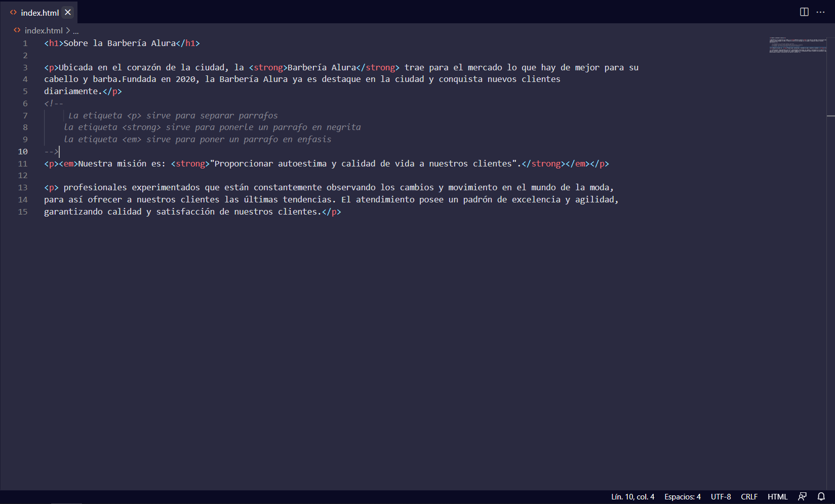Click comment 'sirve para separar parrafos'

[x=212, y=116]
